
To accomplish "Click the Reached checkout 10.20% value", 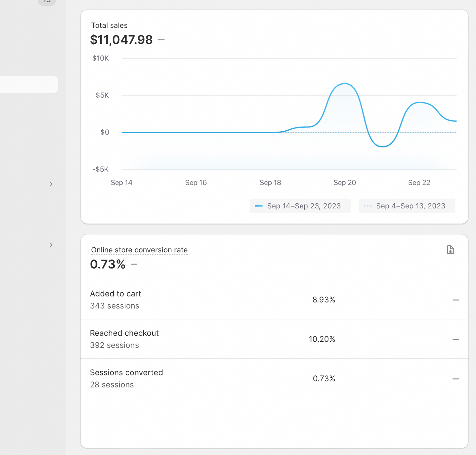I will [x=322, y=339].
